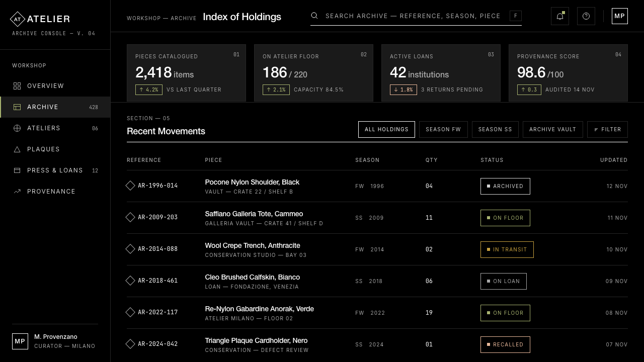
Task: Click the help question mark icon
Action: tap(586, 16)
